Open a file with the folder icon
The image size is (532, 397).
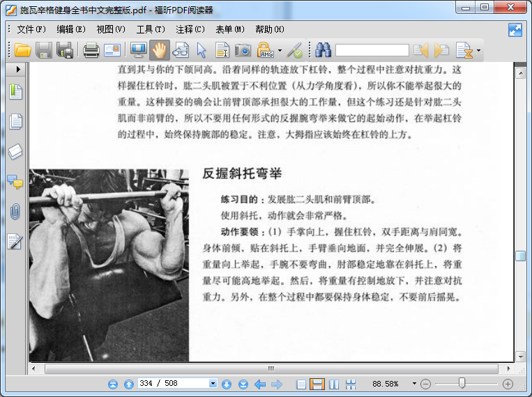(23, 50)
